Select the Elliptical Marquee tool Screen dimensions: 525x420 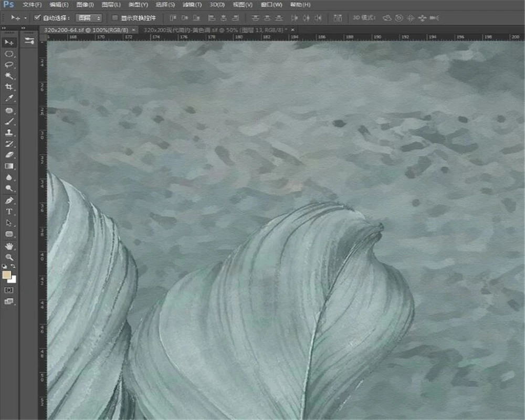click(x=9, y=54)
